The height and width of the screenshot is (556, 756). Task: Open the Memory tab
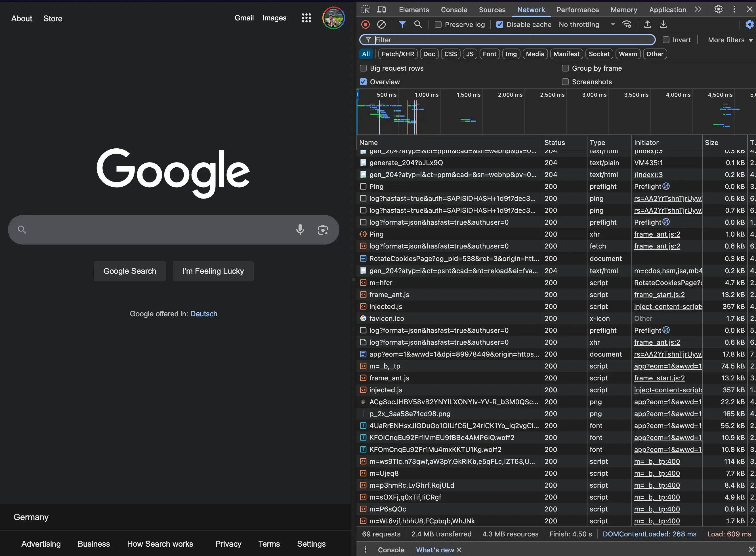[x=624, y=9]
